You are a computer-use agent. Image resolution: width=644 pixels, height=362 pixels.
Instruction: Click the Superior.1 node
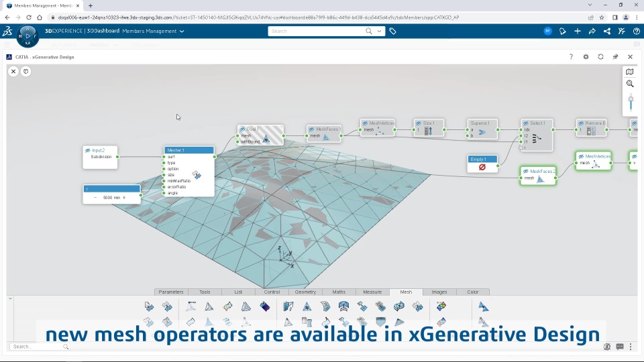click(482, 129)
